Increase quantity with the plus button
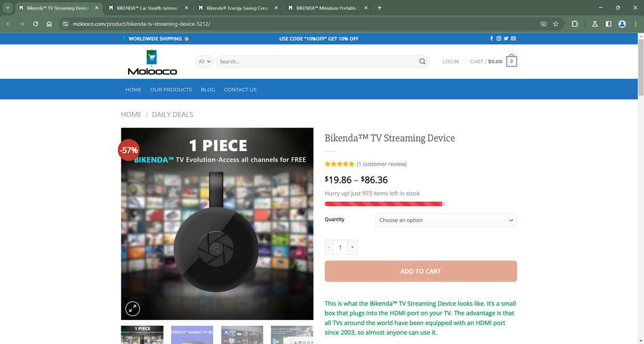The width and height of the screenshot is (644, 344). tap(352, 247)
